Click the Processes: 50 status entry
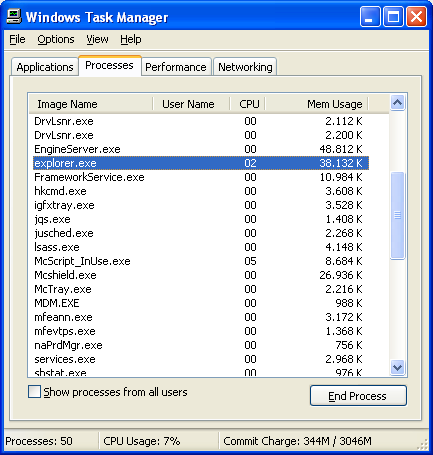The height and width of the screenshot is (455, 433). (x=39, y=441)
